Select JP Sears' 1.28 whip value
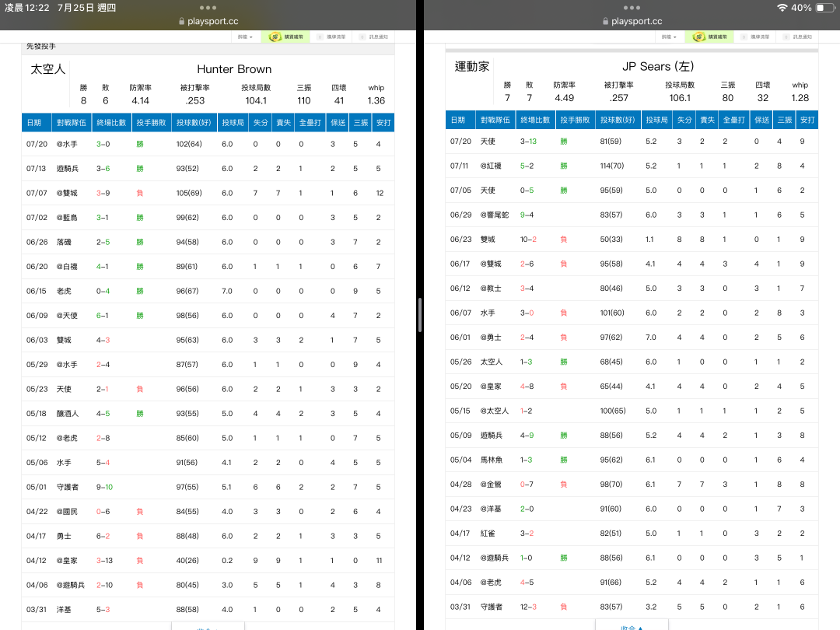The width and height of the screenshot is (840, 630). [x=800, y=98]
